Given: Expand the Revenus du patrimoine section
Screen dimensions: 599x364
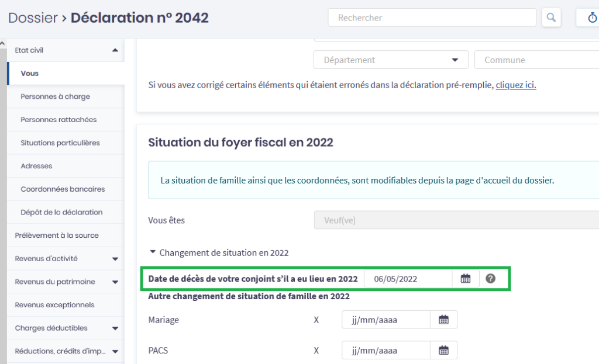Looking at the screenshot, I should pos(115,282).
